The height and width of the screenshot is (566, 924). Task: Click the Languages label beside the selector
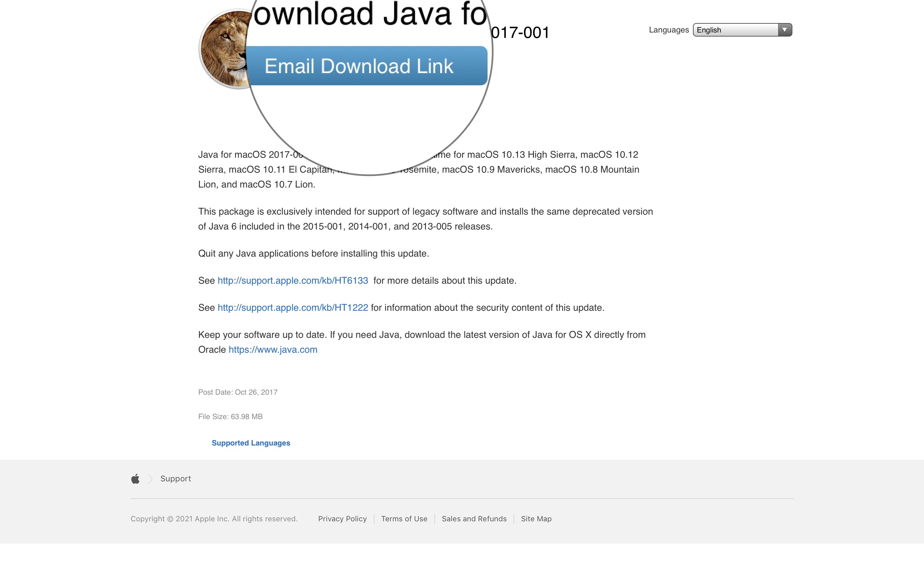(669, 30)
